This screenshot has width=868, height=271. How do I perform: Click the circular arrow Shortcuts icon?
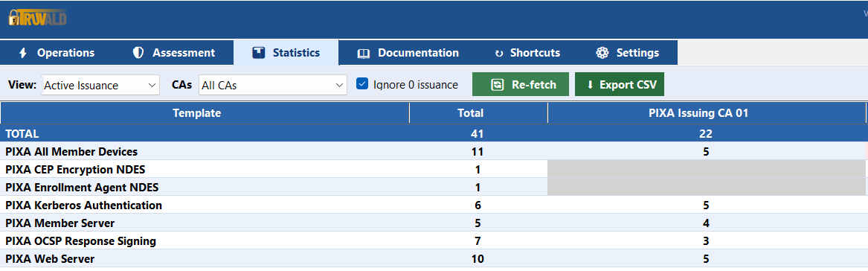click(x=499, y=53)
